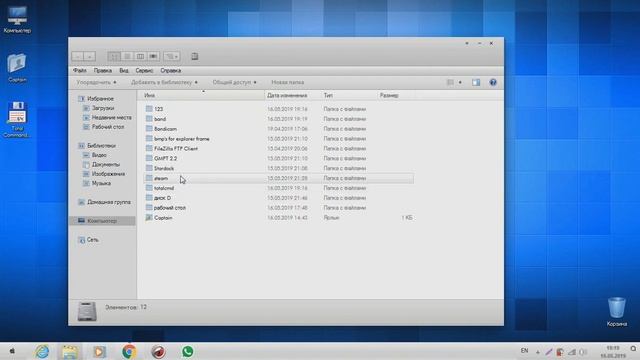
Task: Select the folder icon of 123
Action: pos(149,109)
